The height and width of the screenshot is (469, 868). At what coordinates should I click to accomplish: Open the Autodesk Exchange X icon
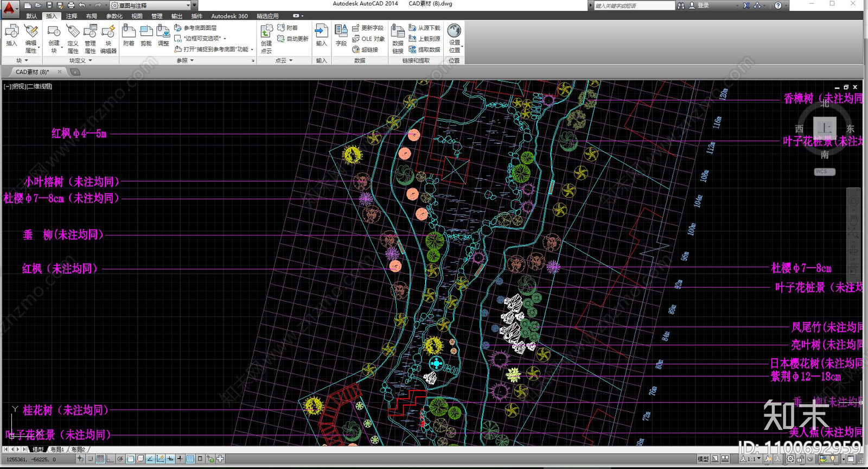(746, 5)
